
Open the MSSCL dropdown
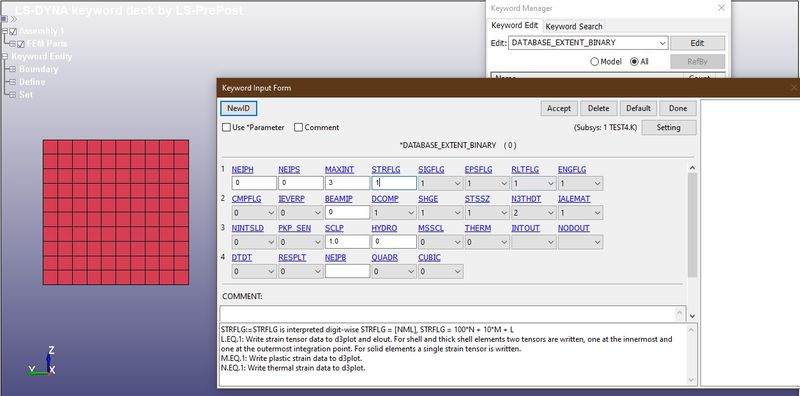click(440, 242)
